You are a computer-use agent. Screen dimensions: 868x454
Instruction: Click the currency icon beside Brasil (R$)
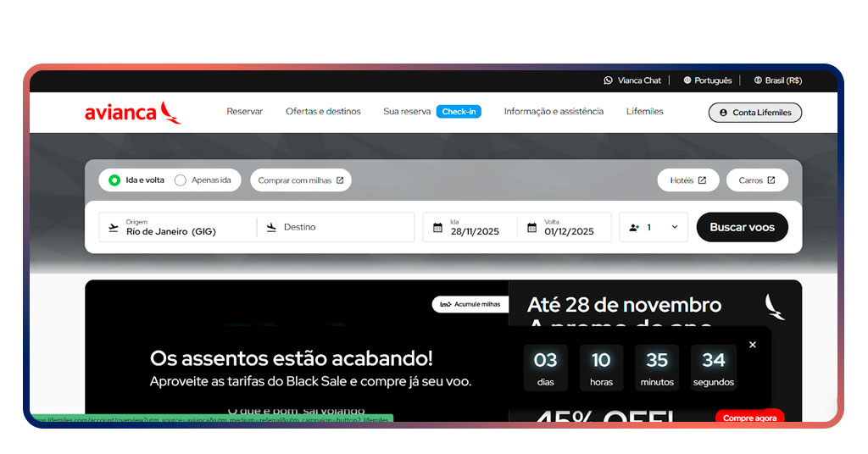point(758,80)
